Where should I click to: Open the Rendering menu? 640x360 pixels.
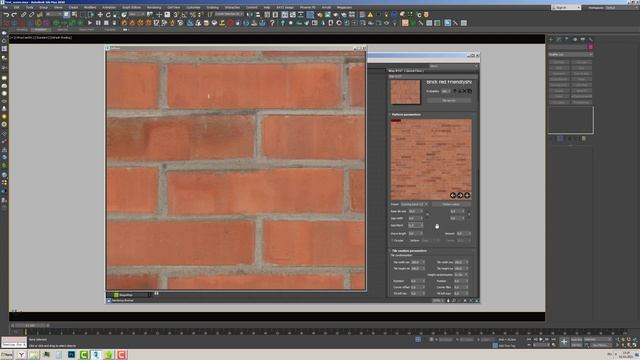154,7
